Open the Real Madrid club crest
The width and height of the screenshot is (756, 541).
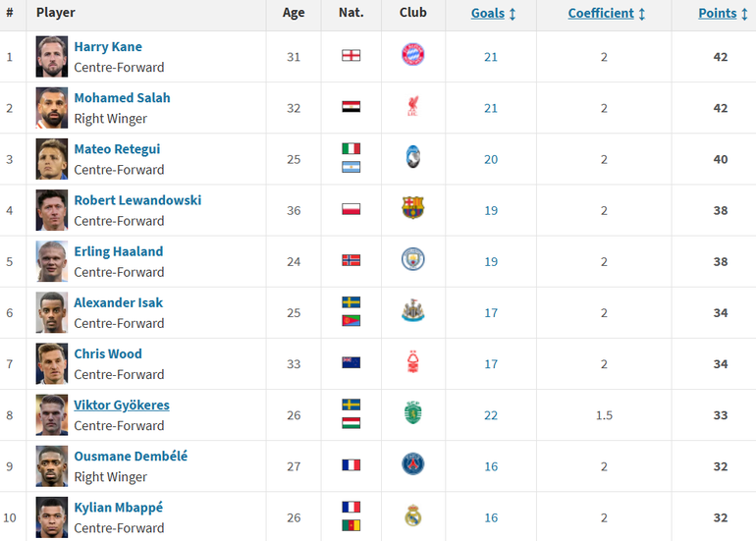click(412, 515)
